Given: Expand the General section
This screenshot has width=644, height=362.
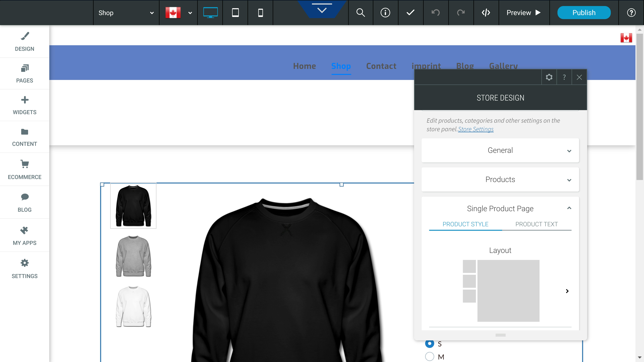Looking at the screenshot, I should [x=500, y=150].
